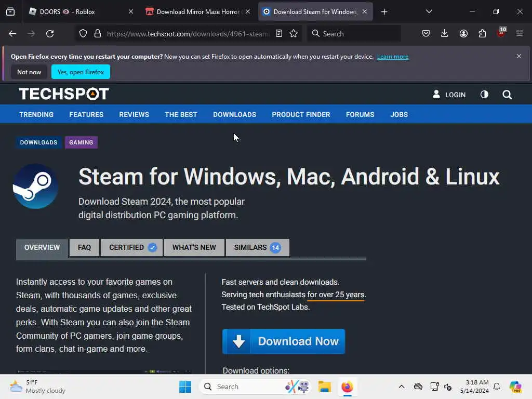Switch to DOORS Roblox tab
The width and height of the screenshot is (532, 399).
point(81,12)
